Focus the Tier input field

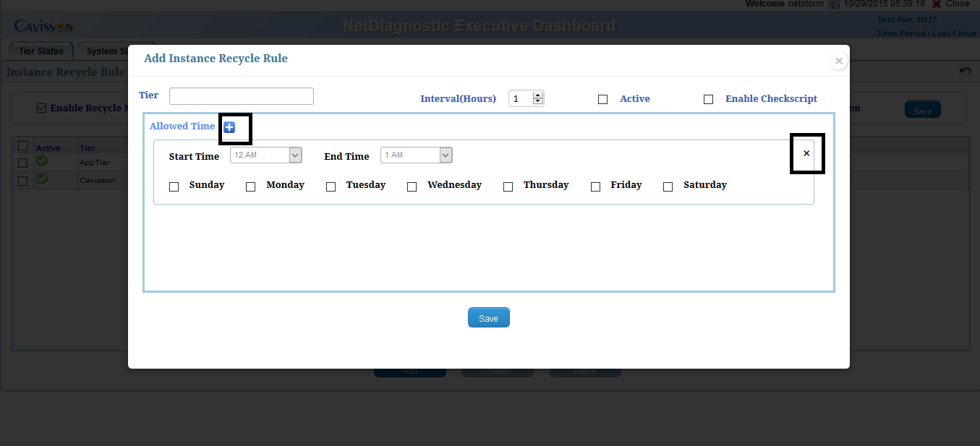pyautogui.click(x=242, y=96)
